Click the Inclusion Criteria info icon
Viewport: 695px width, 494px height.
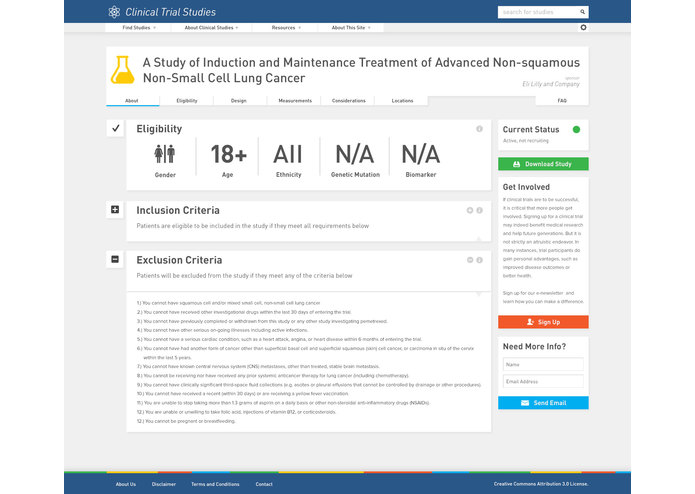tap(480, 210)
